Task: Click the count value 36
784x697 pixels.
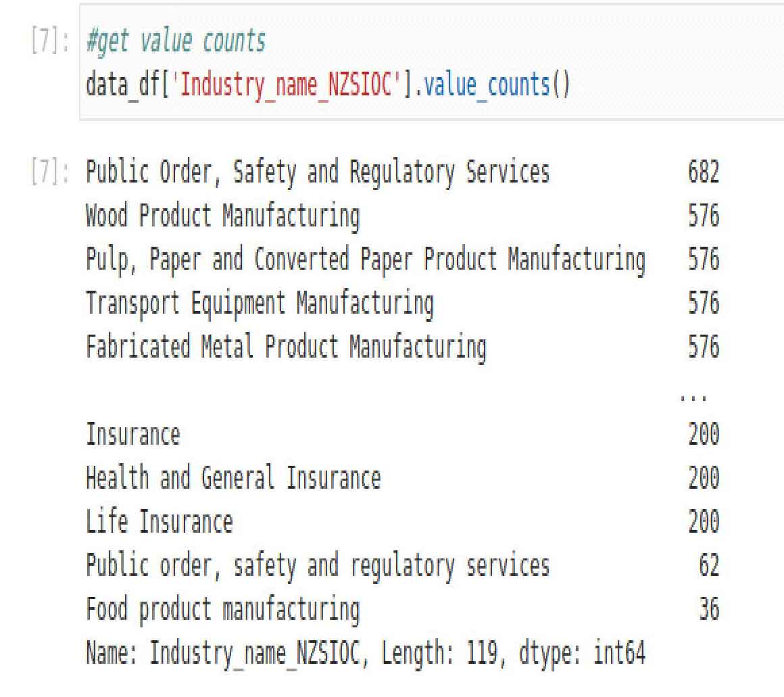Action: click(708, 610)
